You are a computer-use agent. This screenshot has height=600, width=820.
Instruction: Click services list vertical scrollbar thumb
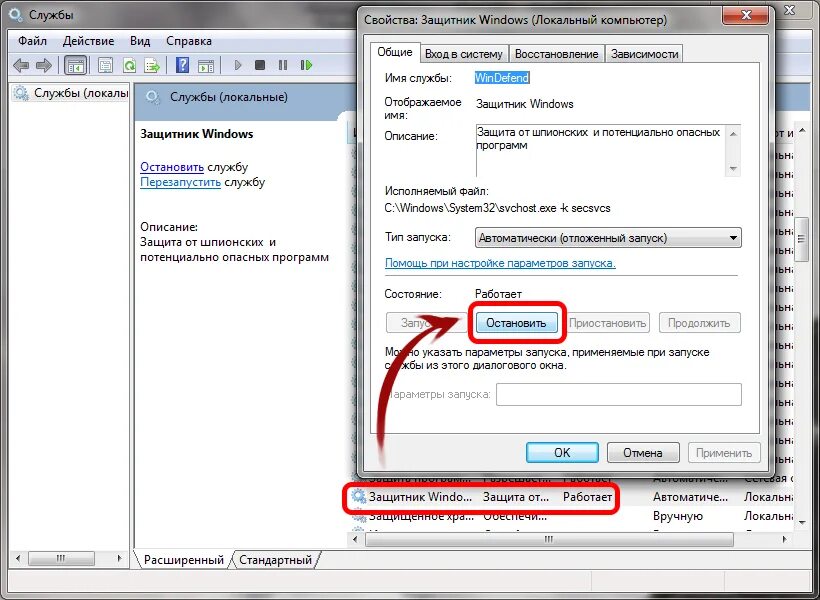(801, 239)
